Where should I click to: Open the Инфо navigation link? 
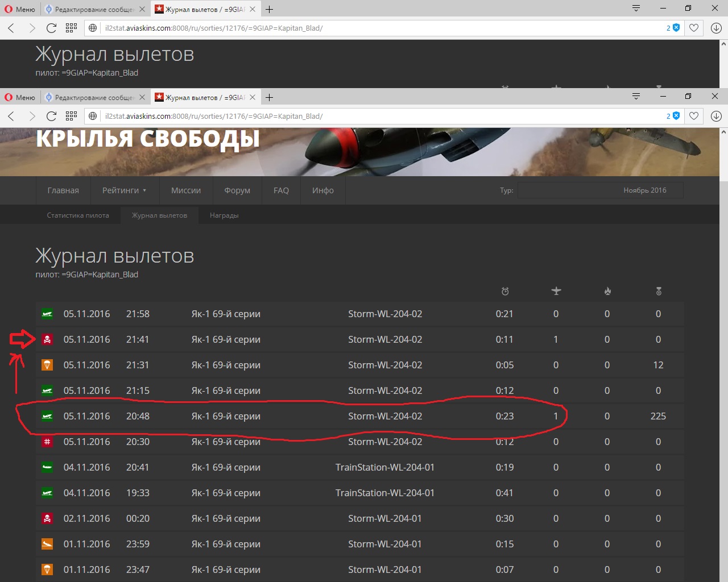tap(323, 190)
